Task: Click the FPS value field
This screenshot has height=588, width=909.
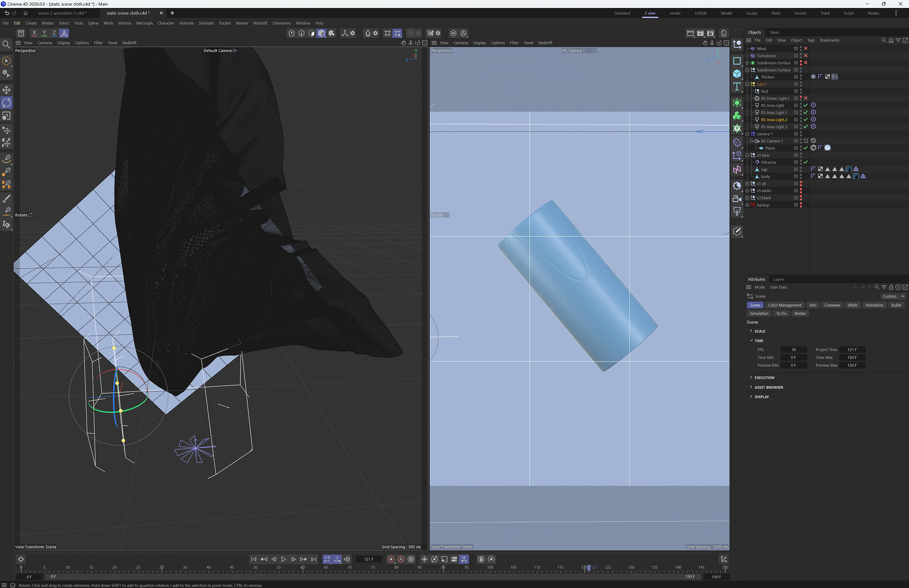Action: tap(793, 350)
